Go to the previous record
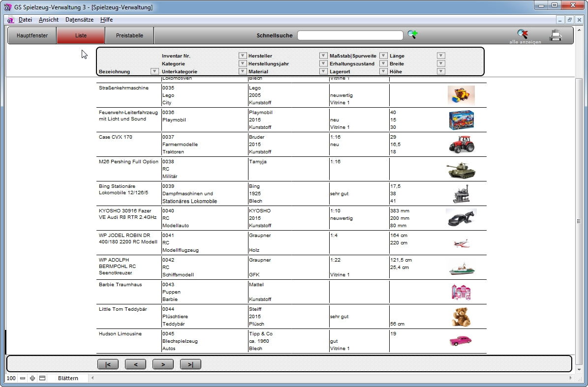588x387 pixels. coord(135,364)
